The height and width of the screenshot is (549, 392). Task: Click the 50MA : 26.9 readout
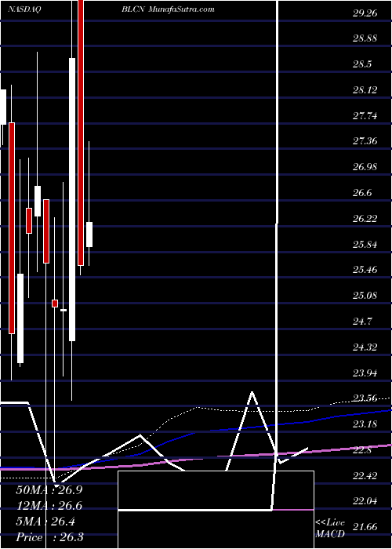pos(49,490)
